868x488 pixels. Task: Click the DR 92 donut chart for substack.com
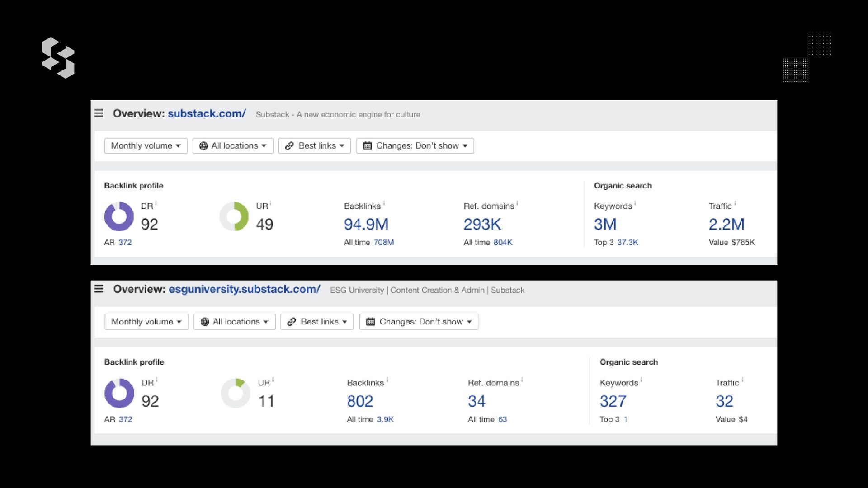(119, 216)
